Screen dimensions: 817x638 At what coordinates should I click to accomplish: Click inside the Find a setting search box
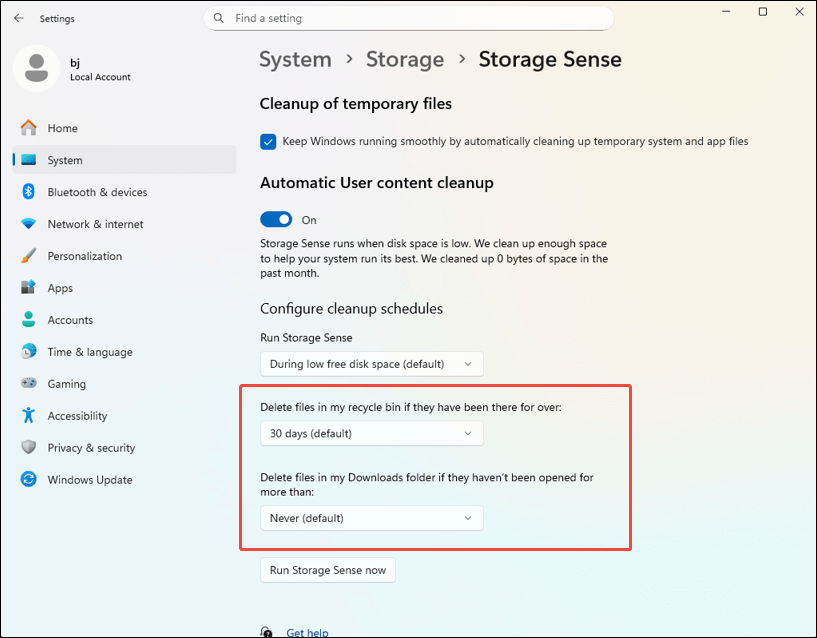point(408,18)
